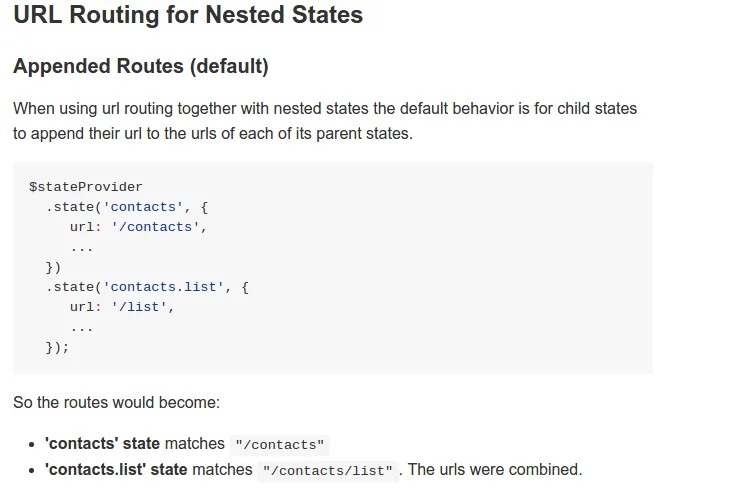Click the bold 'contacts' state bullet text

pyautogui.click(x=103, y=443)
